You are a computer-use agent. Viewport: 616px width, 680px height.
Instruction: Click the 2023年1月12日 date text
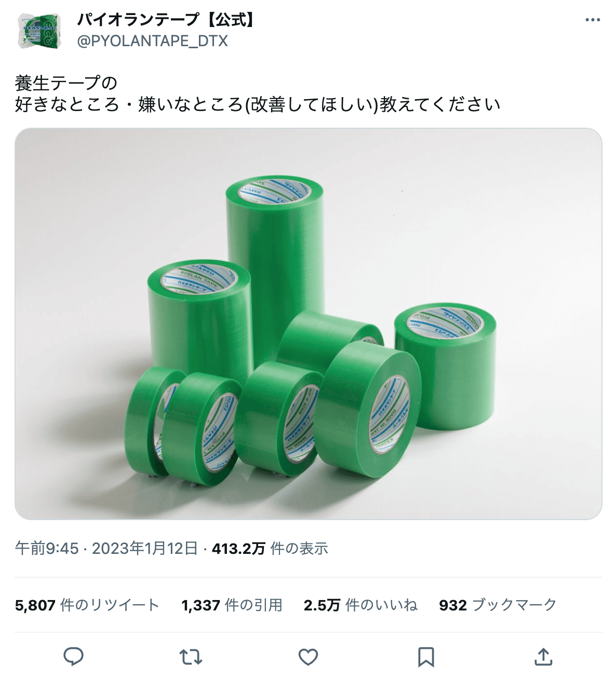tap(145, 548)
